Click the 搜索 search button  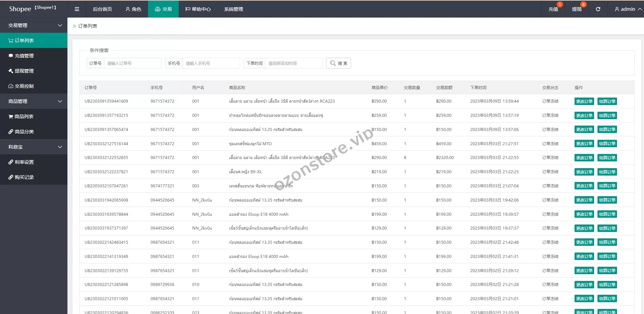pos(338,63)
